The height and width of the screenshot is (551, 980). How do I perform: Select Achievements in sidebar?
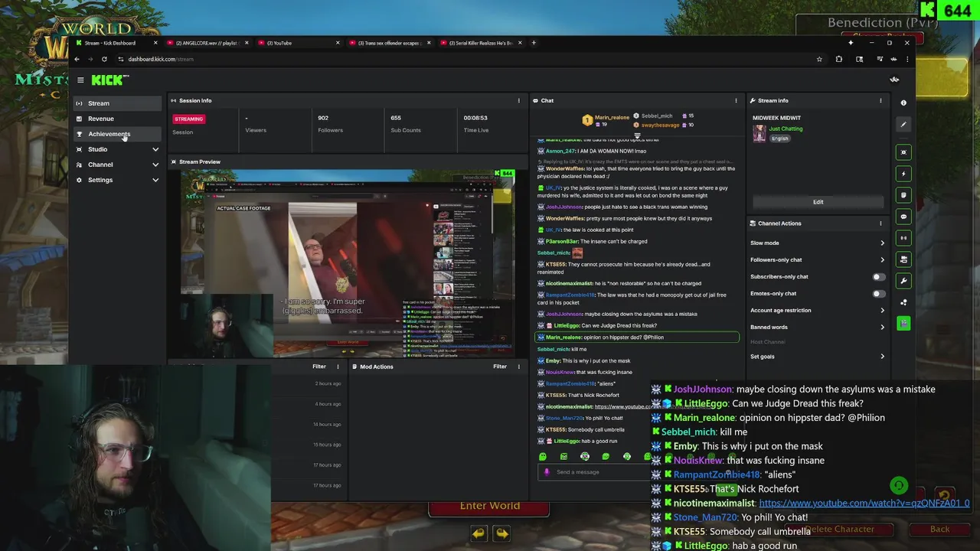point(118,134)
